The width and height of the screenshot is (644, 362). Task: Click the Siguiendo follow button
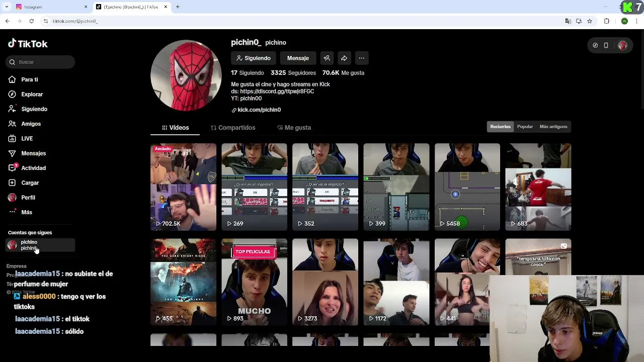coord(254,58)
